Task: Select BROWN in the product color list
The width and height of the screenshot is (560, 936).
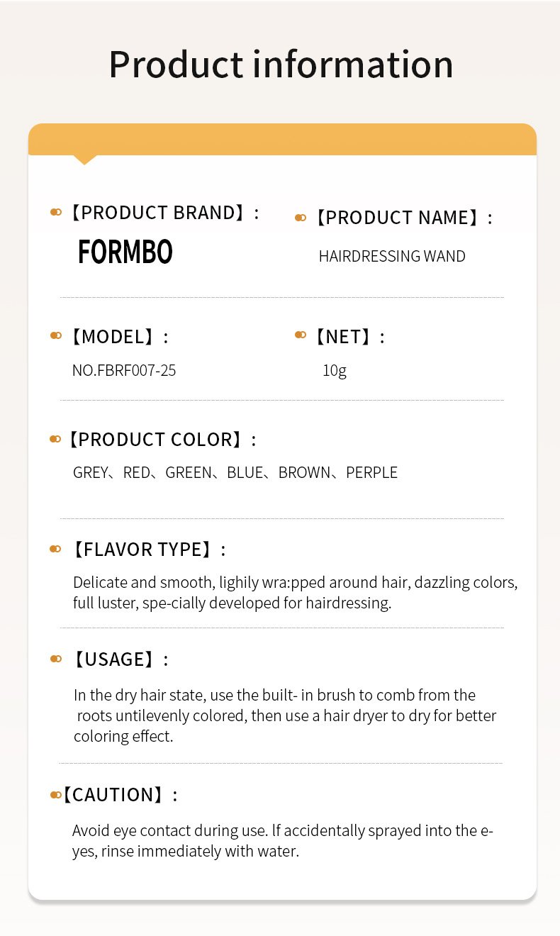Action: tap(304, 472)
